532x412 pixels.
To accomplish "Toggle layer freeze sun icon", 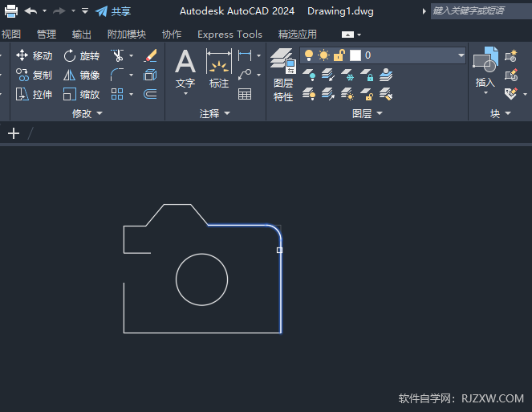I will point(323,55).
